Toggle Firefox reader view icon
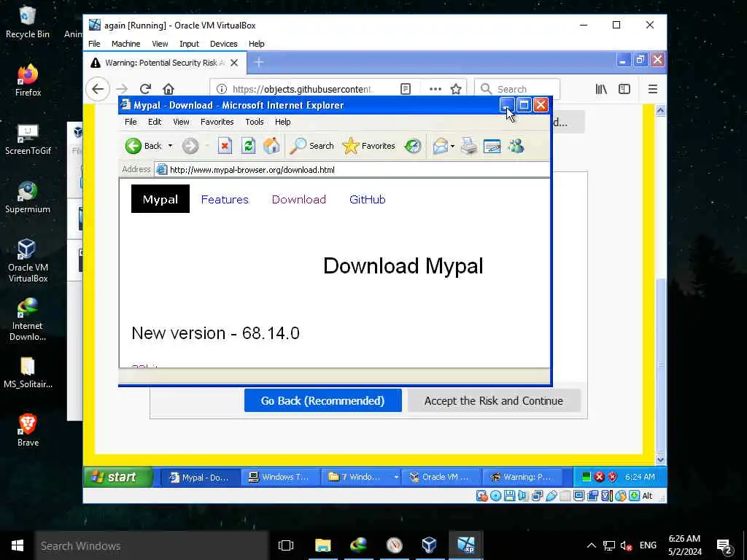 tap(406, 89)
